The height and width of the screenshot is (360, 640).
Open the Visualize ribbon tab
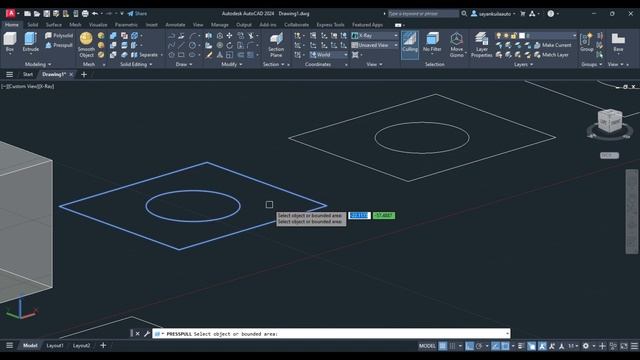pyautogui.click(x=98, y=25)
